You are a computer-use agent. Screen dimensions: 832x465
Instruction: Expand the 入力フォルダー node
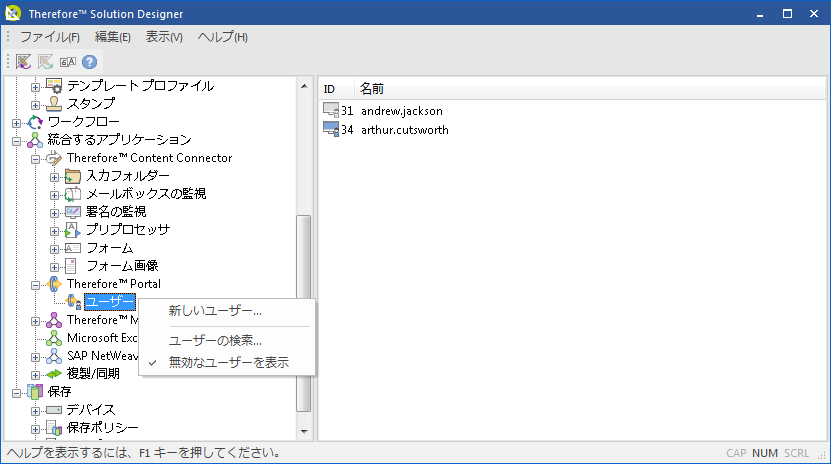coord(54,177)
